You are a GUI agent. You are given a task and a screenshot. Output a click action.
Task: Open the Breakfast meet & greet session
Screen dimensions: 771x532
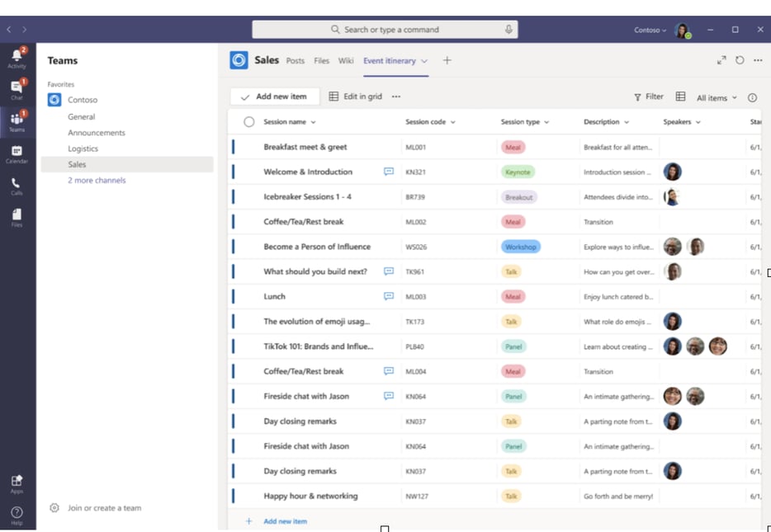pyautogui.click(x=305, y=147)
